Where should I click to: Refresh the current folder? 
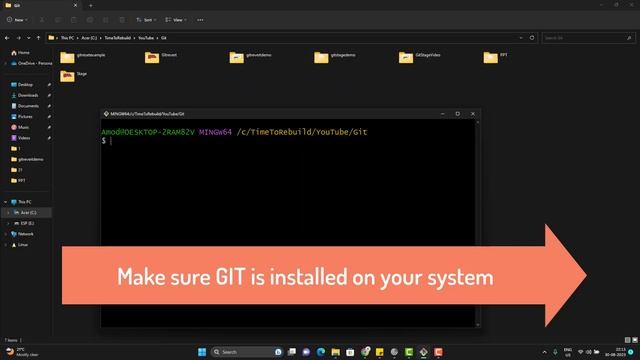532,38
